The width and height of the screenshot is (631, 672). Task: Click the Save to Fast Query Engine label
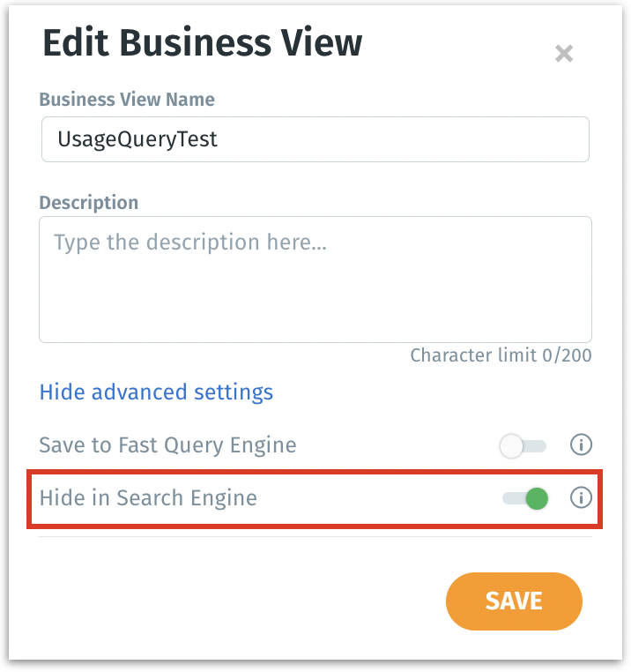[x=167, y=445]
